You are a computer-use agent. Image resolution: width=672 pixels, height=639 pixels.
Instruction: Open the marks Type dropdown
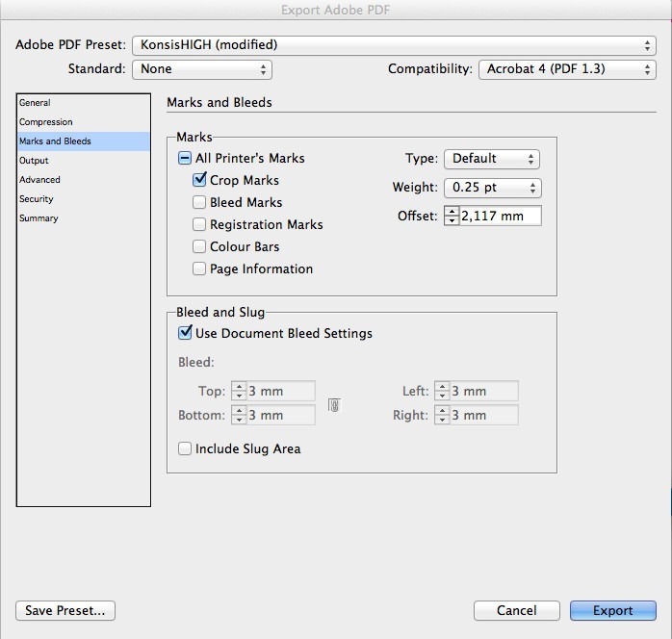pyautogui.click(x=492, y=159)
